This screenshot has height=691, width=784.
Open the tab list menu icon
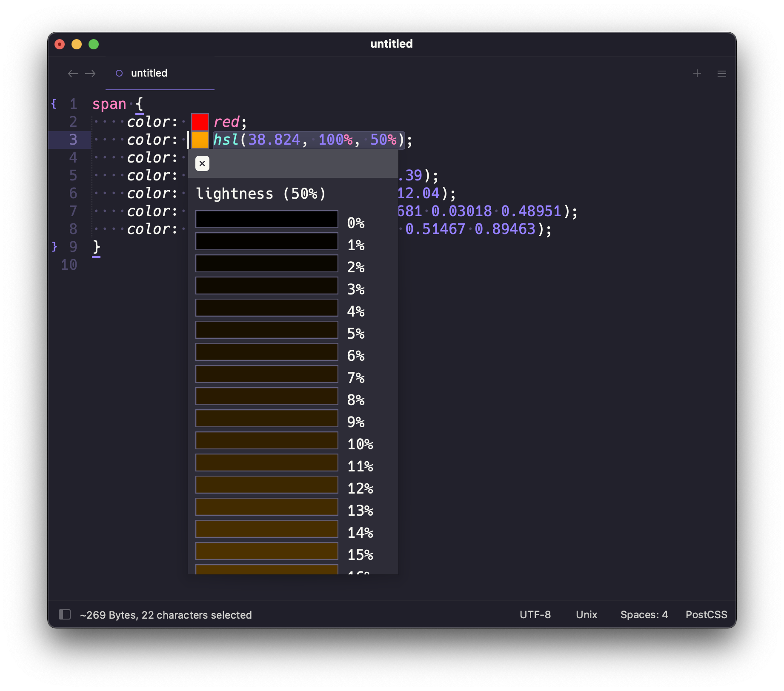pyautogui.click(x=722, y=74)
